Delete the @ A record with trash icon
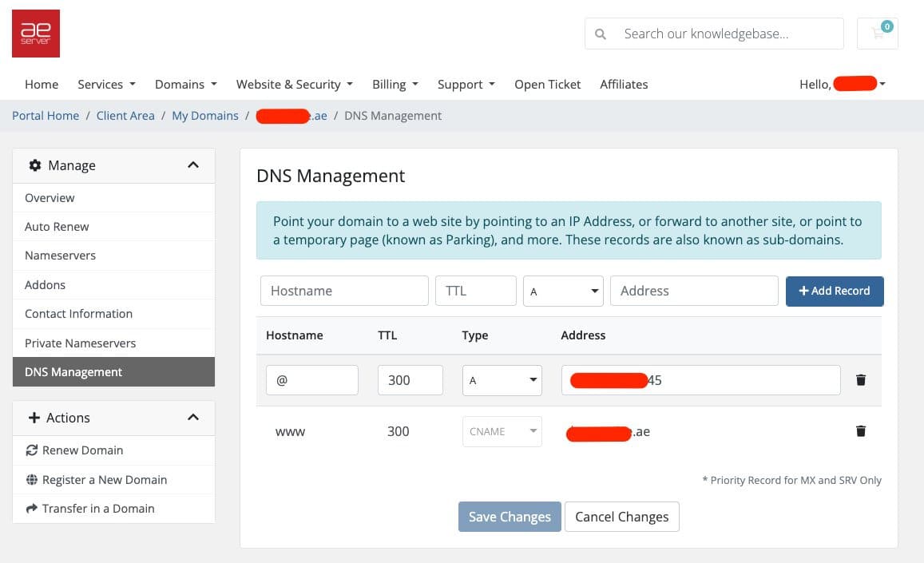This screenshot has height=563, width=924. click(x=861, y=380)
